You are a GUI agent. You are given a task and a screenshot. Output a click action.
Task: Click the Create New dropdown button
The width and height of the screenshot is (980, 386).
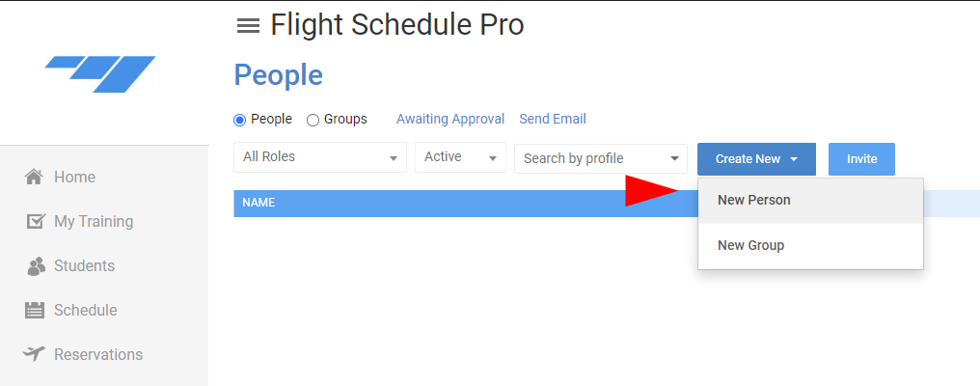pos(756,159)
